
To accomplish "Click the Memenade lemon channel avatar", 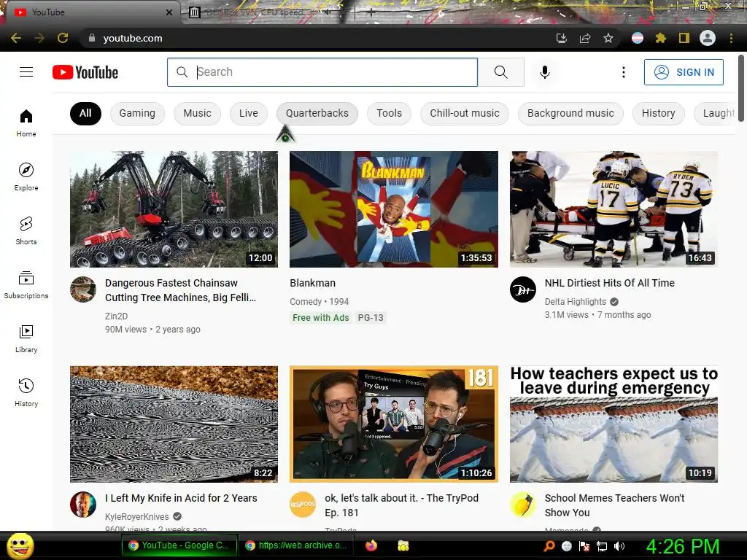I will (522, 505).
